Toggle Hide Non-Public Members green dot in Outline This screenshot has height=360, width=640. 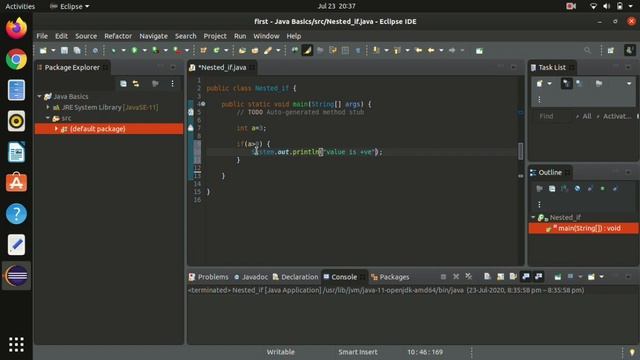pos(602,189)
